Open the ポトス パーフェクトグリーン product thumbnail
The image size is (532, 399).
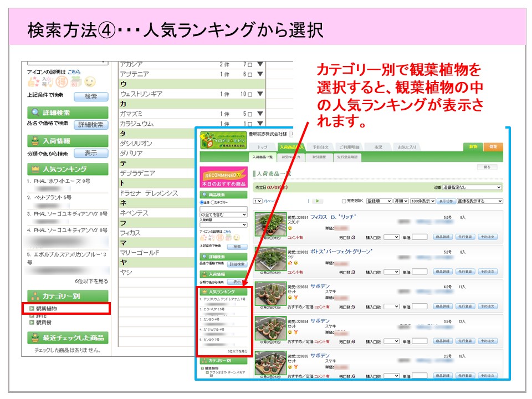[x=270, y=259]
